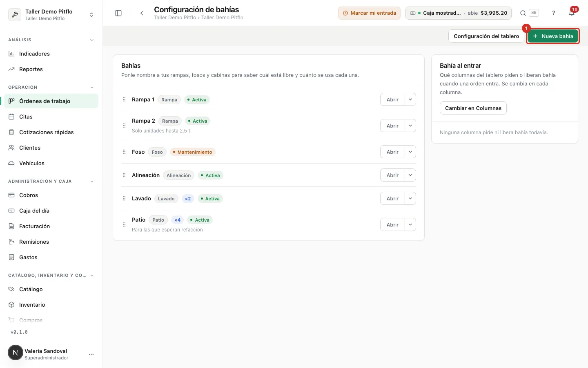This screenshot has height=368, width=588.
Task: Toggle the sidebar panel icon
Action: tap(118, 13)
